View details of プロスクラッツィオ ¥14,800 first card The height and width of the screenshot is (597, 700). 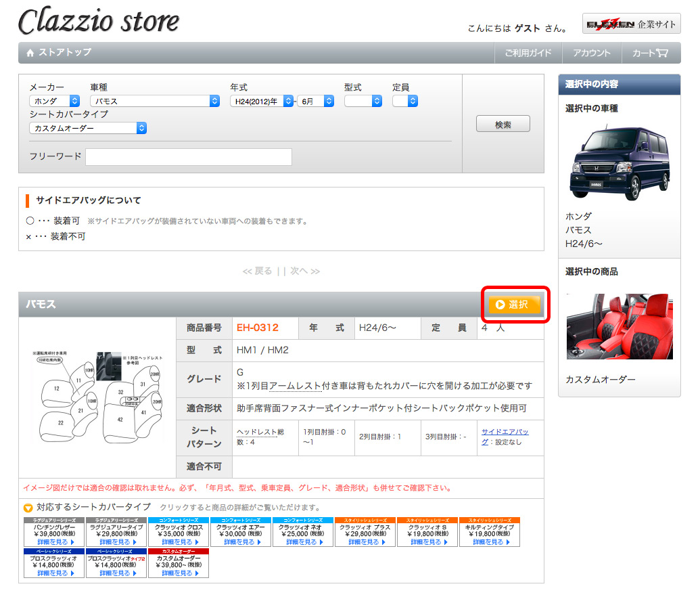click(54, 563)
